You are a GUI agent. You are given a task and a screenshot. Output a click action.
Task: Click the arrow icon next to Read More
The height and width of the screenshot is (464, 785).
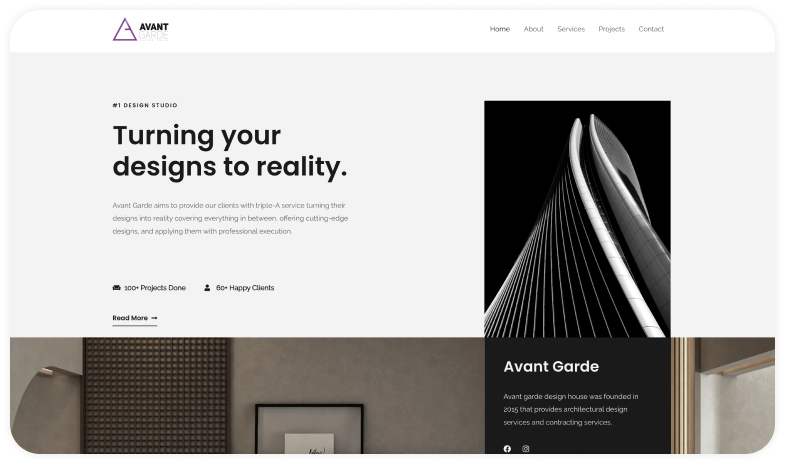point(154,318)
